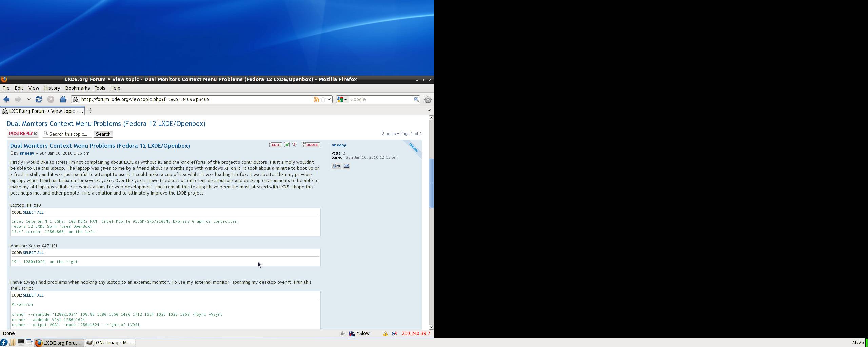Click the status bar tools icon beside YSlow
Screen dimensions: 868x347
coord(342,334)
